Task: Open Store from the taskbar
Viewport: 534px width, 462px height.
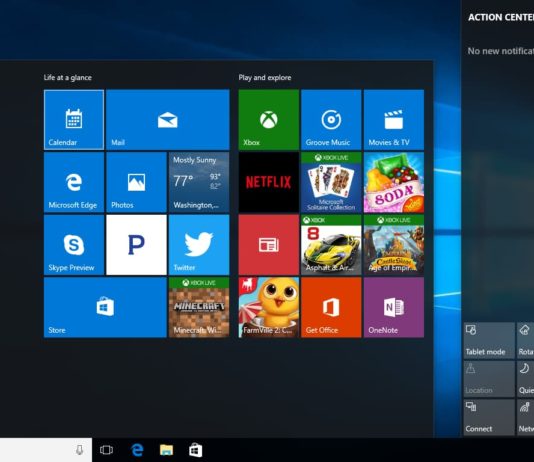Action: (x=195, y=450)
